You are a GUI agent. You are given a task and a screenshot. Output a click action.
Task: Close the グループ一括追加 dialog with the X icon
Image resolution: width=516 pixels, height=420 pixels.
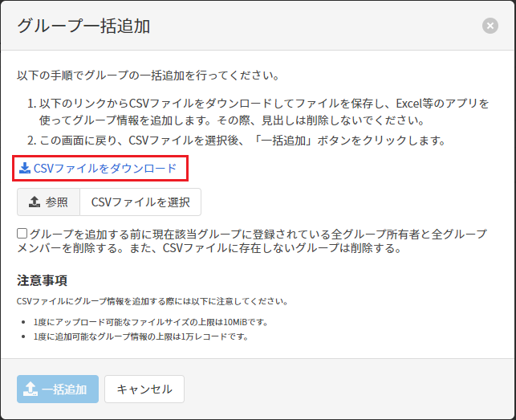click(x=490, y=26)
